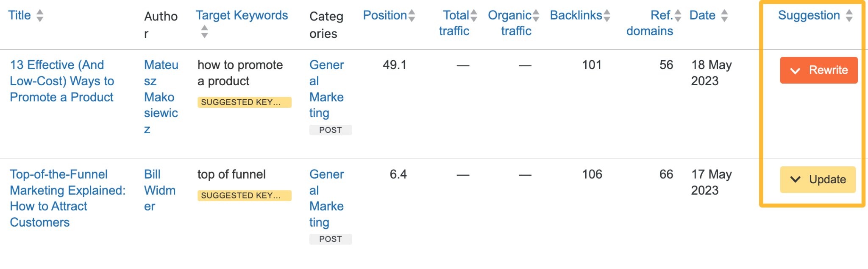Screen dimensions: 868x269
Task: View author Mateusz Makosiewicz's profile
Action: point(161,97)
